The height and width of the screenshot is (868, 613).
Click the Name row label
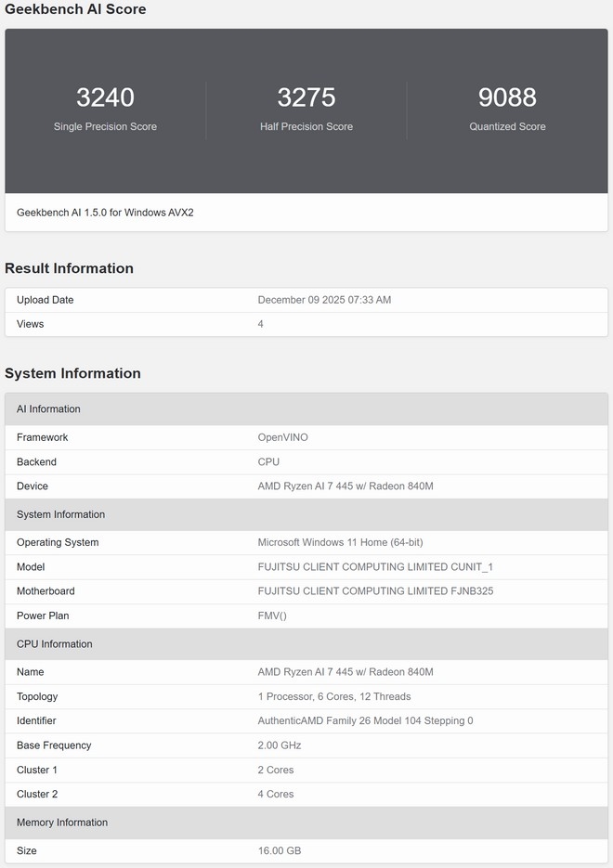[30, 672]
